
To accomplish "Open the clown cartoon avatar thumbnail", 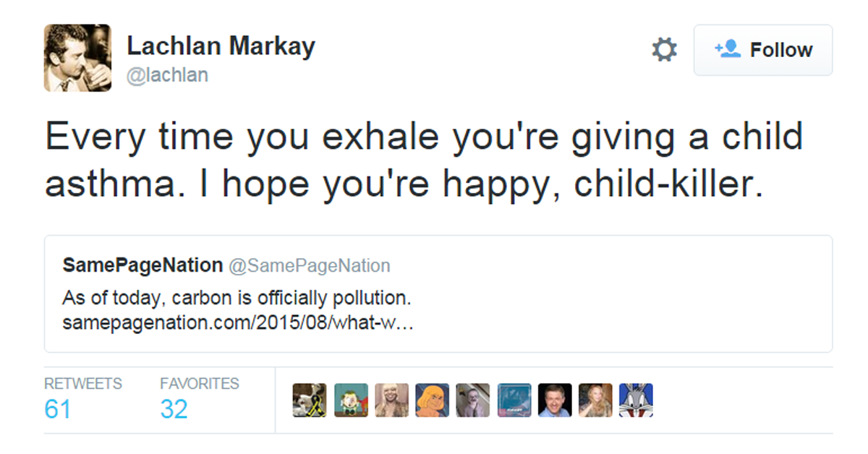I will click(350, 400).
